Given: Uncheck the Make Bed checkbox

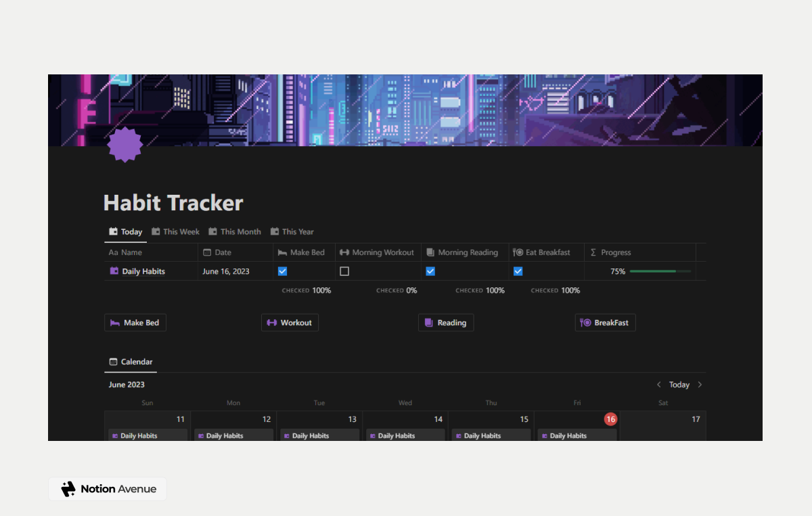Looking at the screenshot, I should (282, 271).
